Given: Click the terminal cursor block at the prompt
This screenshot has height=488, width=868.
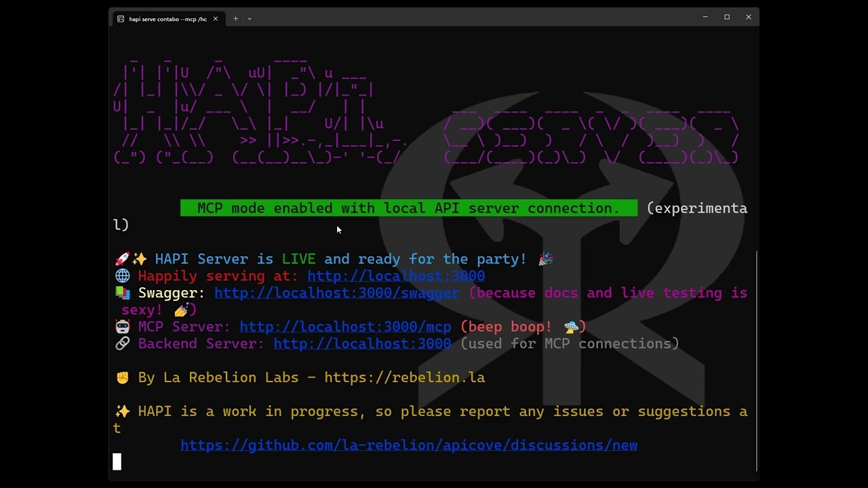Looking at the screenshot, I should pos(117,462).
